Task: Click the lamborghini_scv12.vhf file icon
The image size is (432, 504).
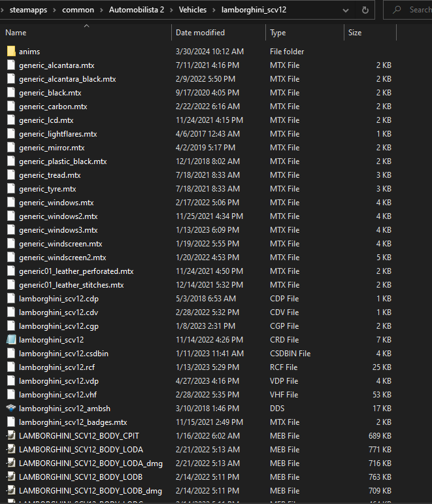Action: [x=11, y=395]
